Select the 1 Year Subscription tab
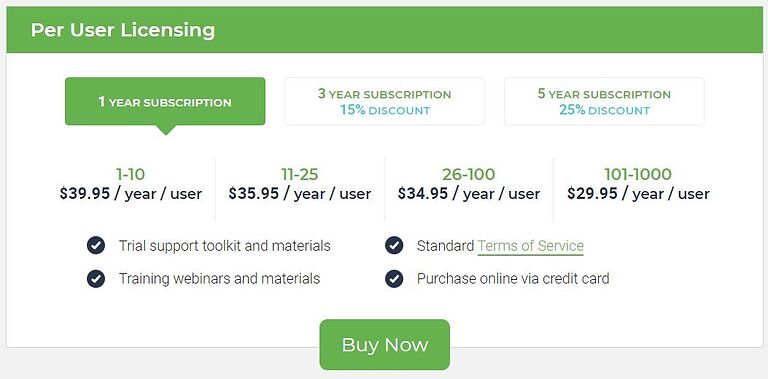768x379 pixels. click(x=165, y=101)
